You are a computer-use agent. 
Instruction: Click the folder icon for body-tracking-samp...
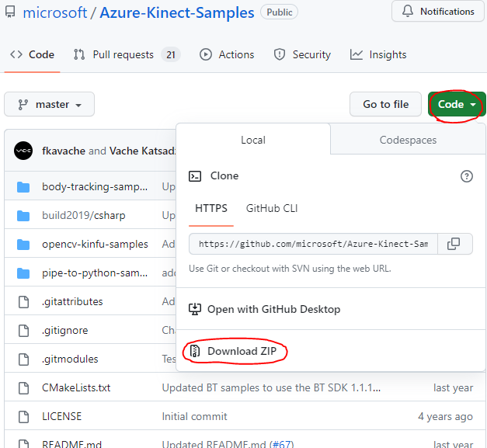pos(23,187)
